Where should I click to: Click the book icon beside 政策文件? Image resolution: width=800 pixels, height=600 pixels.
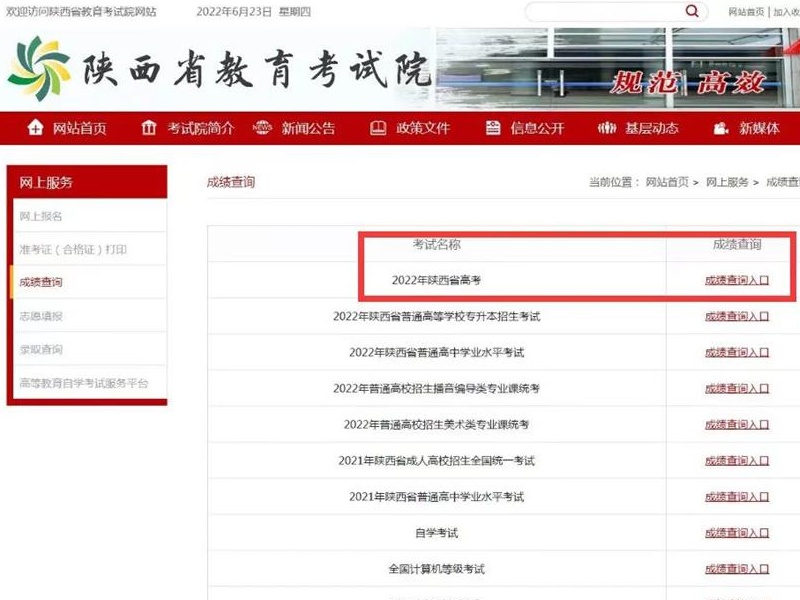coord(378,128)
